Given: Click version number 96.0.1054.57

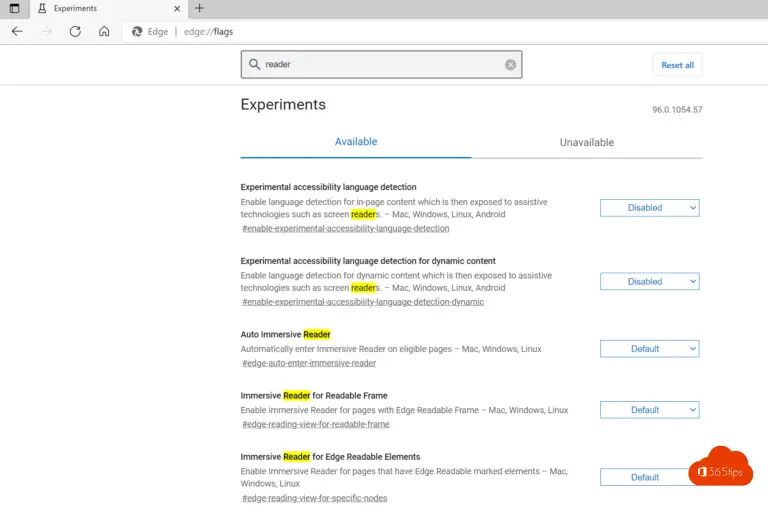Looking at the screenshot, I should point(677,110).
